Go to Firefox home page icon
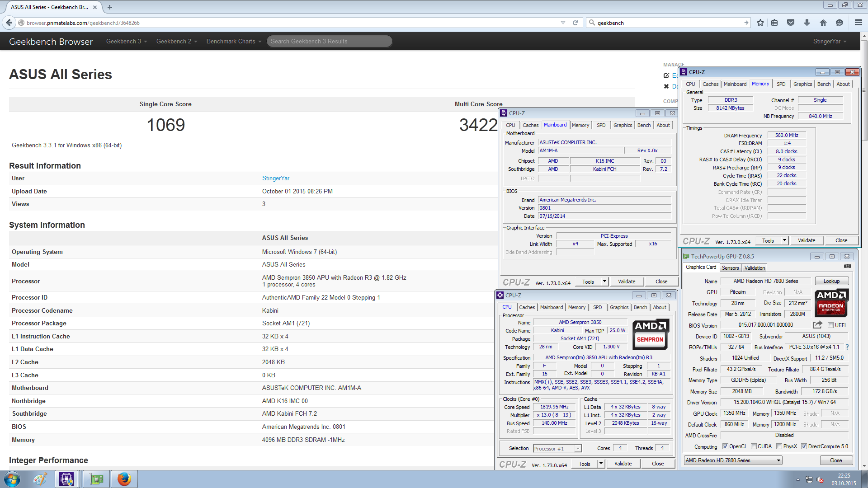Viewport: 868px width, 488px height. click(823, 23)
